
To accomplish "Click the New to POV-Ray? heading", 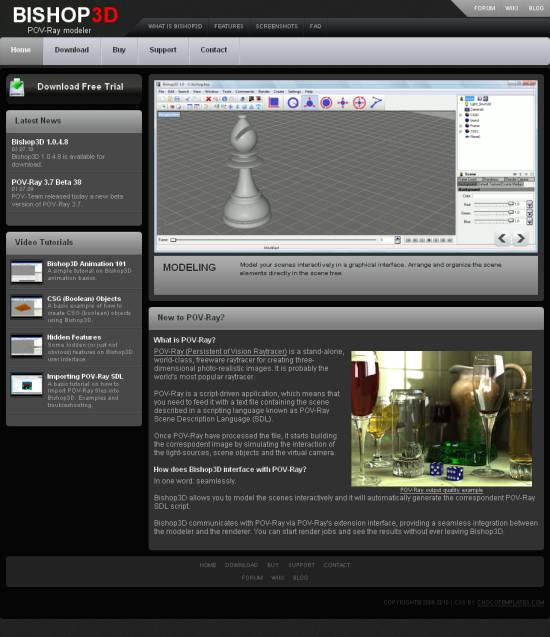I will click(x=191, y=317).
